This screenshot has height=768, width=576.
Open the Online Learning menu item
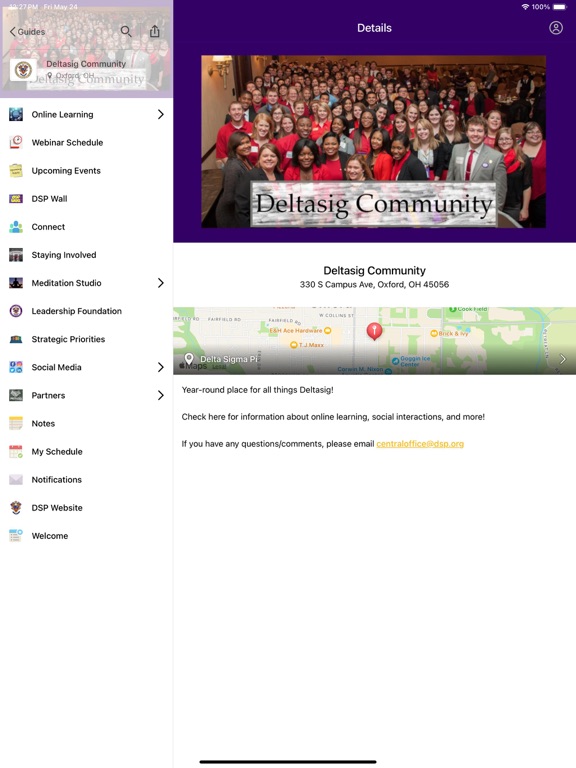pyautogui.click(x=86, y=115)
